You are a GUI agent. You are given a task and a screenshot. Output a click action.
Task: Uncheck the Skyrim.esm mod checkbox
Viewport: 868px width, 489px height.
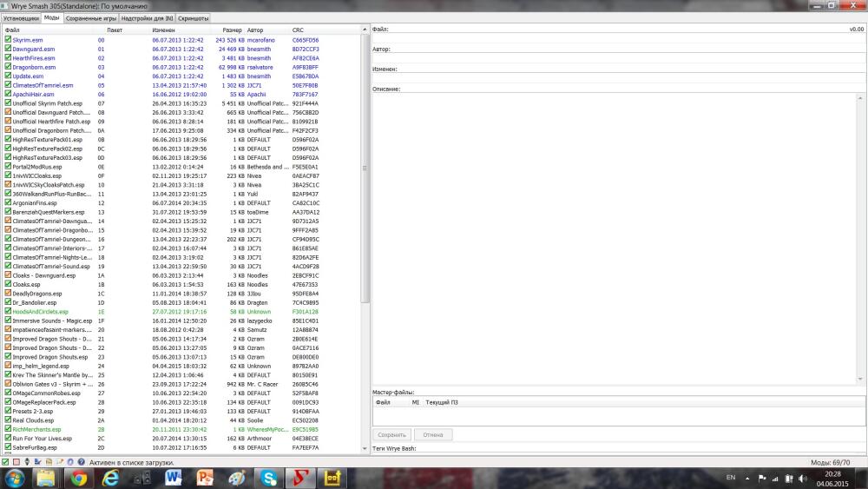pos(8,39)
